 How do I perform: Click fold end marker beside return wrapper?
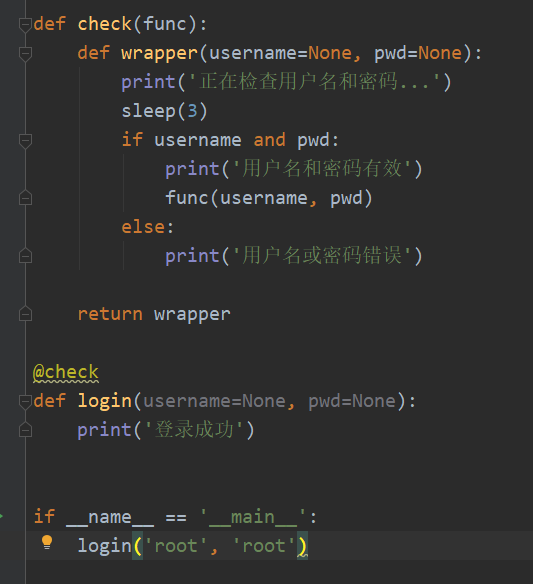[x=25, y=314]
